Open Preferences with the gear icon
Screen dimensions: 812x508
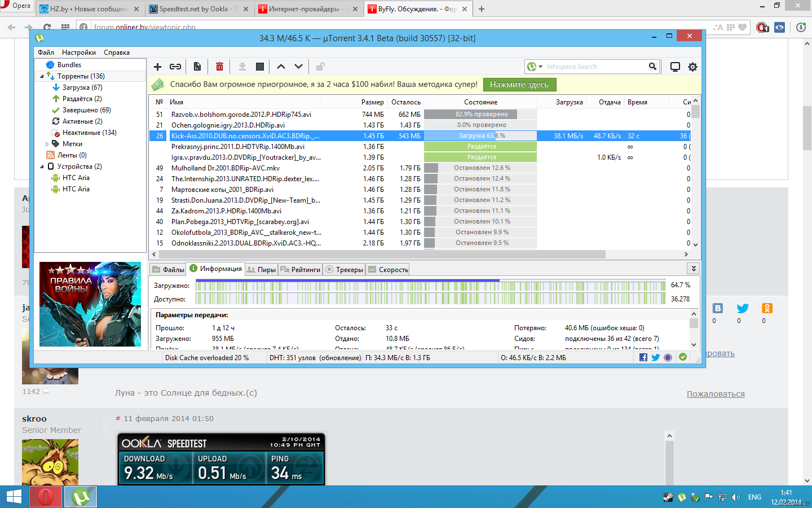click(692, 67)
